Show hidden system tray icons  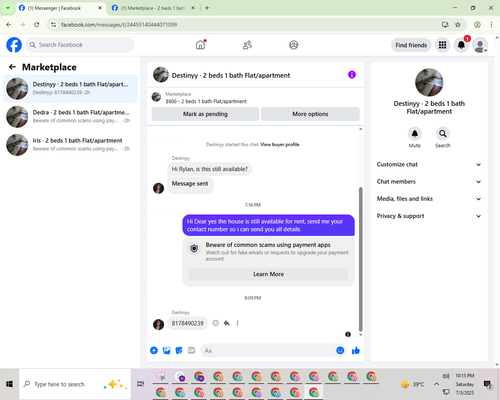436,384
